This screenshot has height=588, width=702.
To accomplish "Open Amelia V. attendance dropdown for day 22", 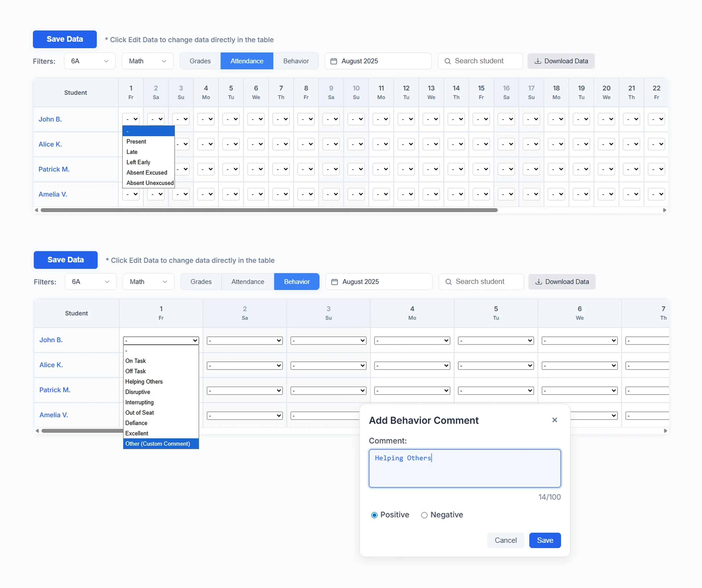I will 656,194.
